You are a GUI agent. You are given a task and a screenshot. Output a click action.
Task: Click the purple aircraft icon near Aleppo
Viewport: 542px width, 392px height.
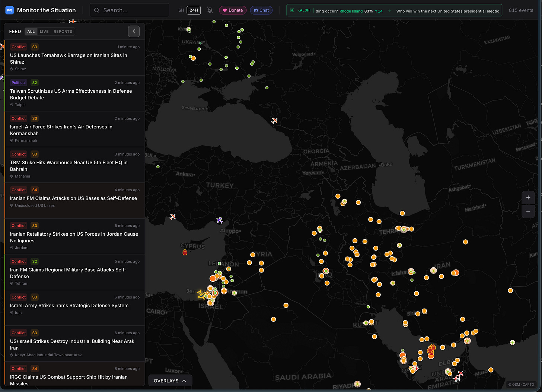[x=220, y=220]
